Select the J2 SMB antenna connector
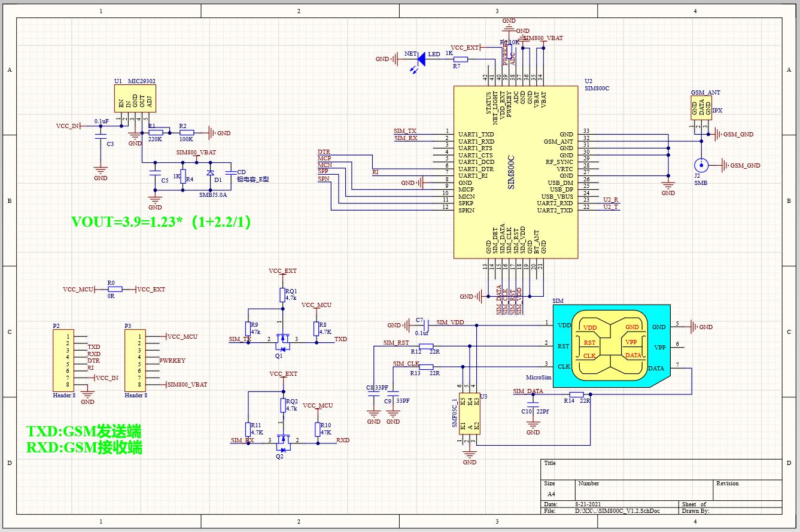 click(700, 166)
